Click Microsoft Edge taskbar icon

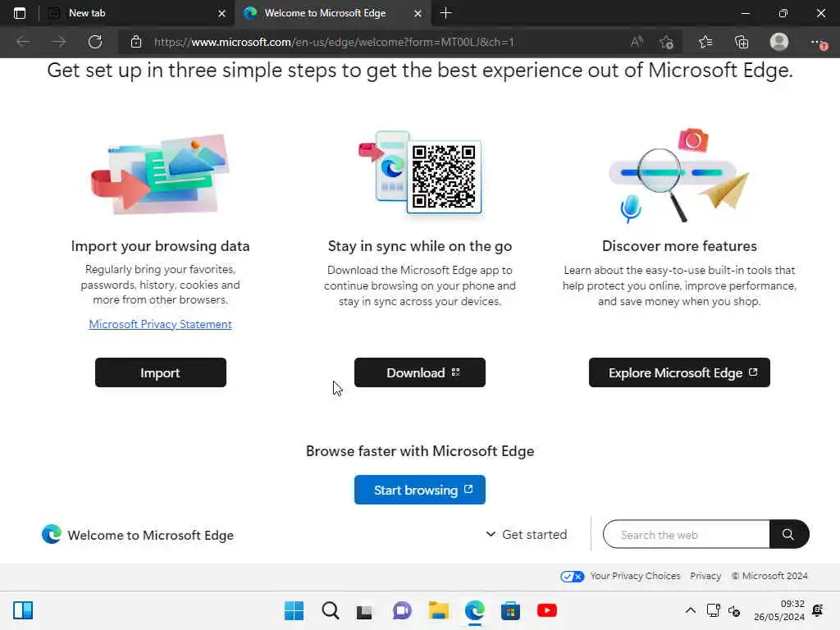coord(475,610)
